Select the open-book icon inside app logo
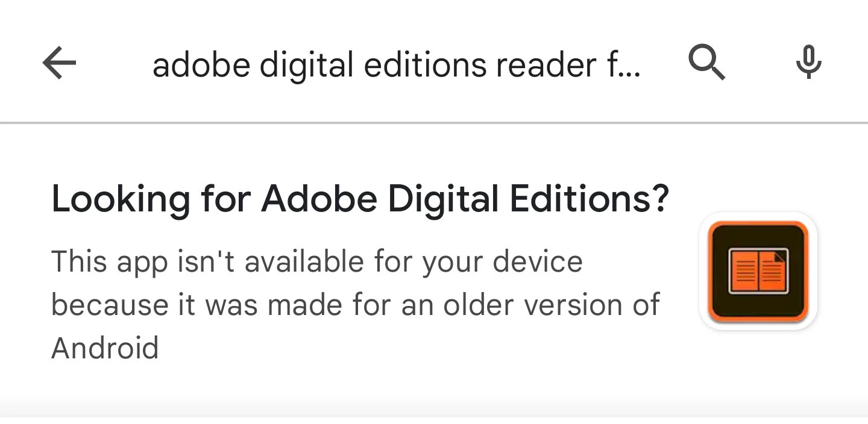 (x=758, y=272)
